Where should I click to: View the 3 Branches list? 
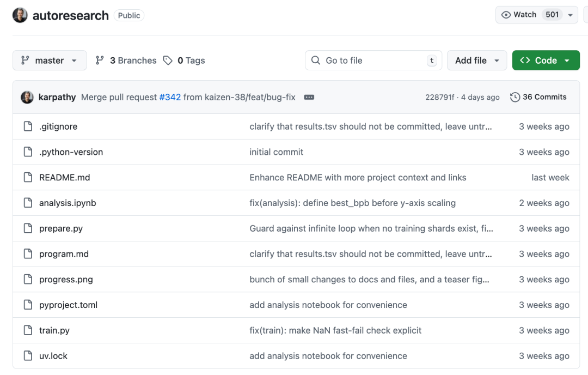click(126, 61)
